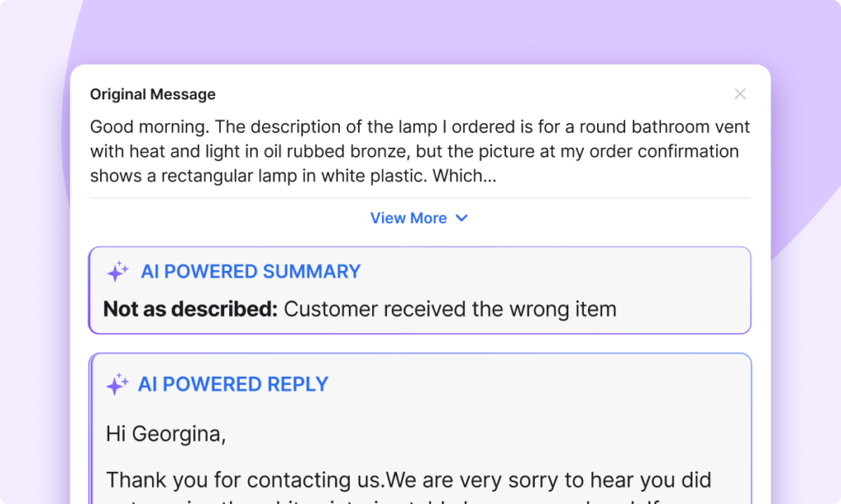The height and width of the screenshot is (504, 841).
Task: Click the 'Good morning' message first line
Action: pos(420,126)
